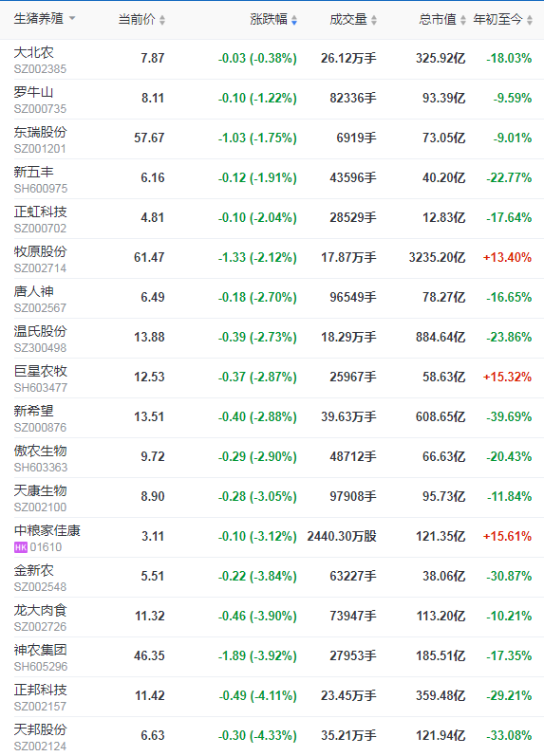Sort by 年初至今 column arrows

click(x=530, y=20)
